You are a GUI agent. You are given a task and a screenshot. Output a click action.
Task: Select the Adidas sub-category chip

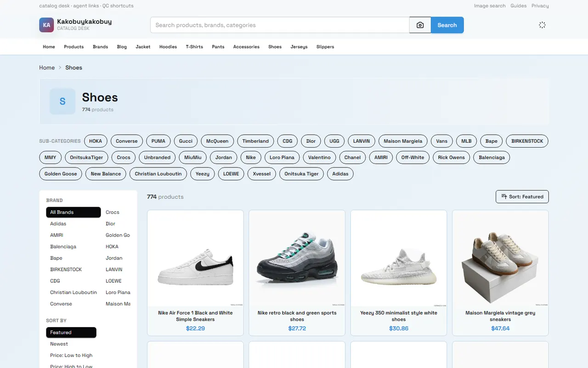[x=340, y=174]
